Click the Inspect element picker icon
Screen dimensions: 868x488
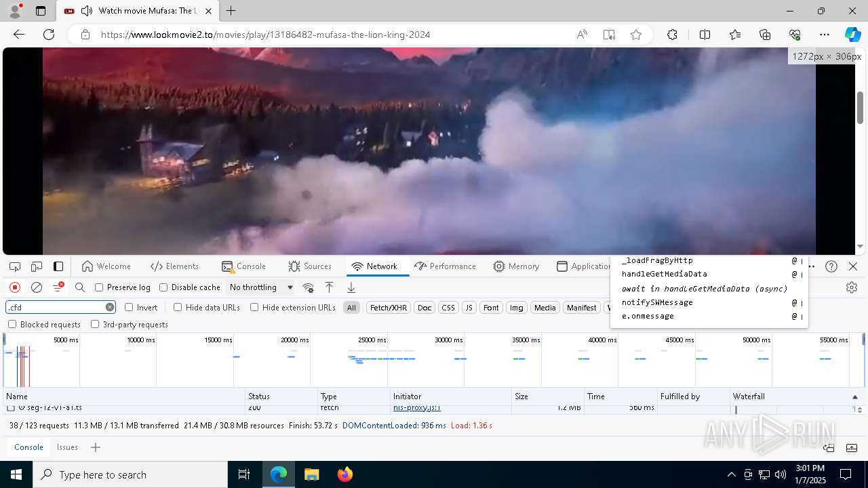click(x=15, y=266)
